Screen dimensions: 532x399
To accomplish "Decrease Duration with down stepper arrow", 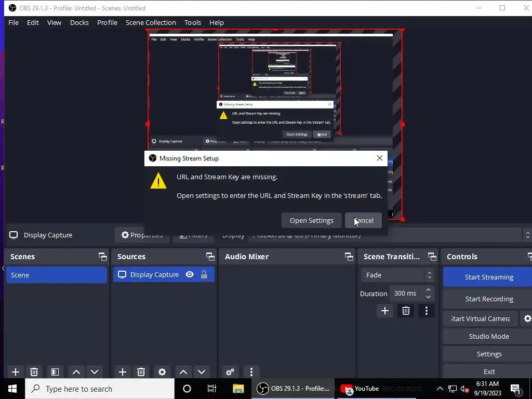I will coord(428,297).
